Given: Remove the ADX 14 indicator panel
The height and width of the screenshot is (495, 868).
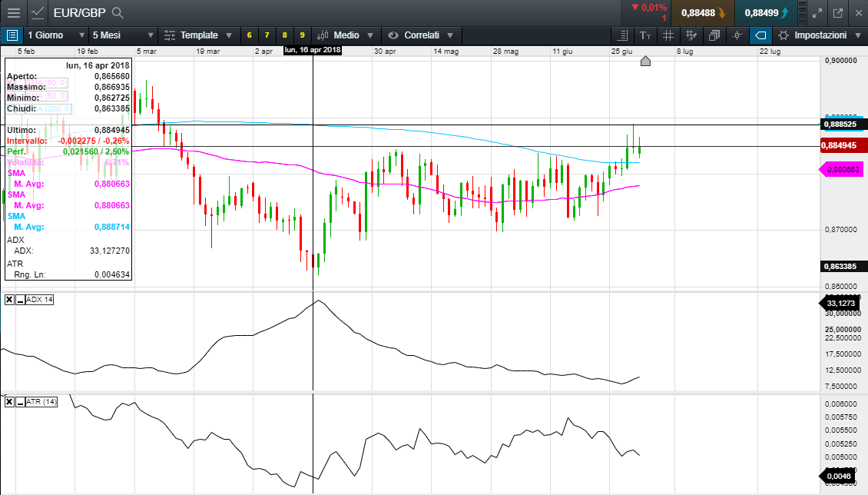Looking at the screenshot, I should click(x=9, y=300).
